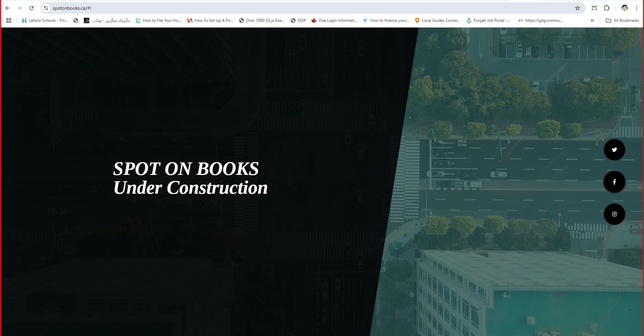The height and width of the screenshot is (336, 644).
Task: Go back to previous page
Action: [7, 8]
